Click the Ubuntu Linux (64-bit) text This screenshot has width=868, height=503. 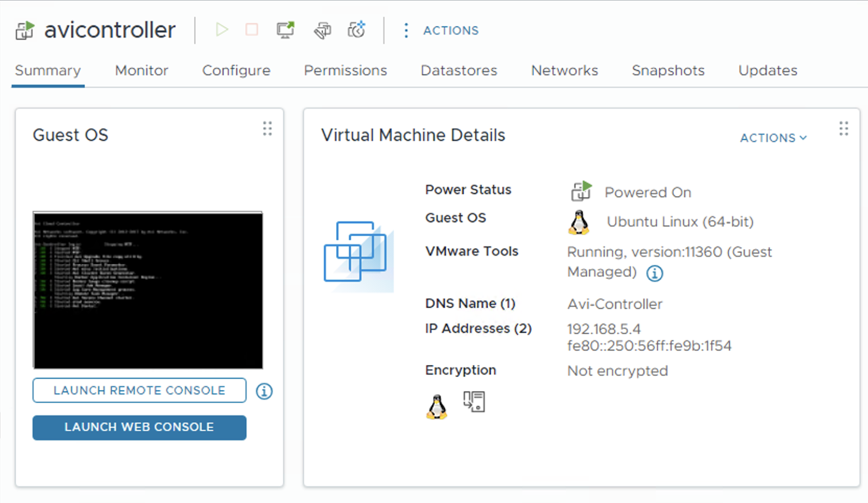click(x=680, y=222)
